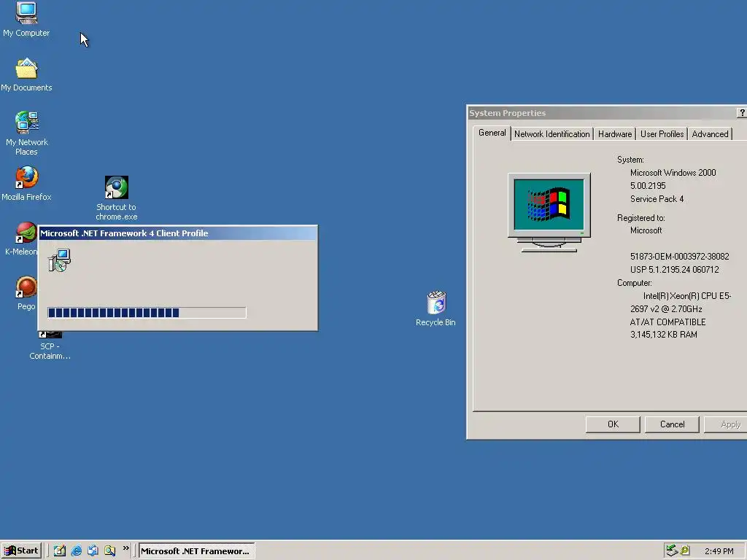The image size is (747, 560).
Task: Launch Internet Explorer from Quick Launch
Action: point(76,551)
